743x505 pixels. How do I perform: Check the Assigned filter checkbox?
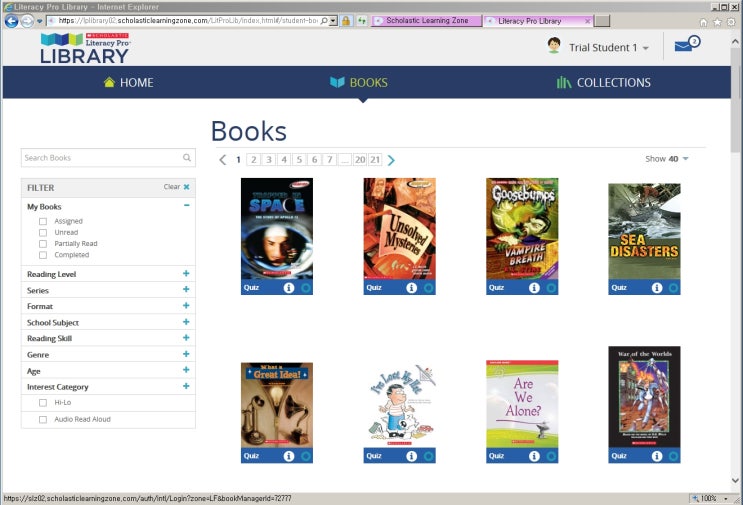43,221
